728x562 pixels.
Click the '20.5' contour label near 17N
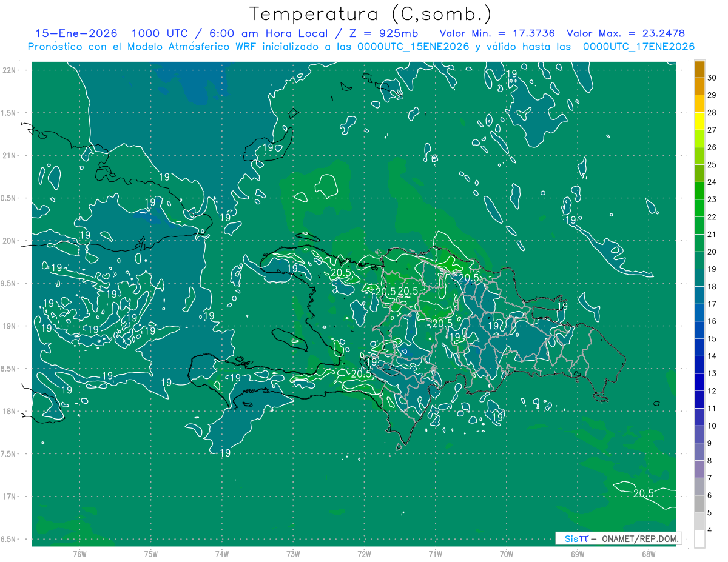[x=643, y=493]
